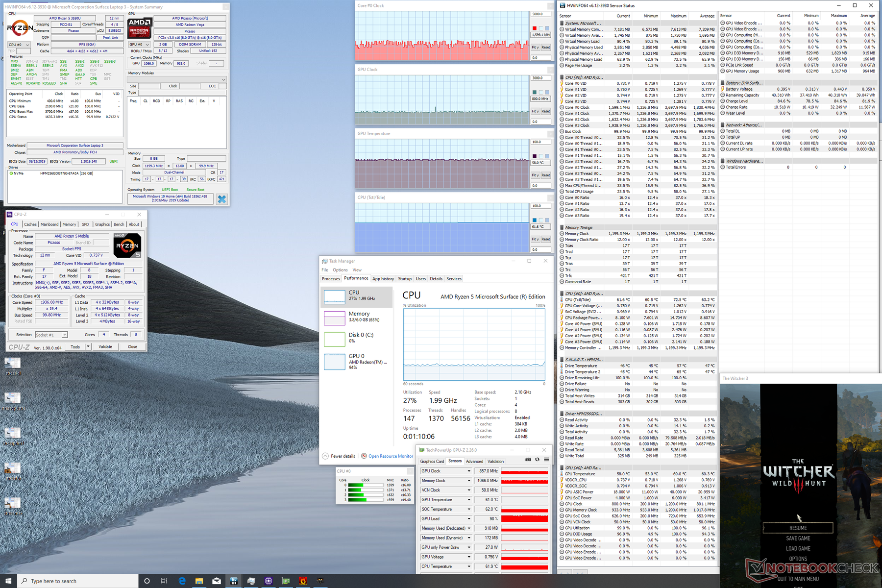The image size is (882, 588).
Task: Edit the 5000.0 max field on Core #0 Clock graph
Action: click(x=540, y=14)
